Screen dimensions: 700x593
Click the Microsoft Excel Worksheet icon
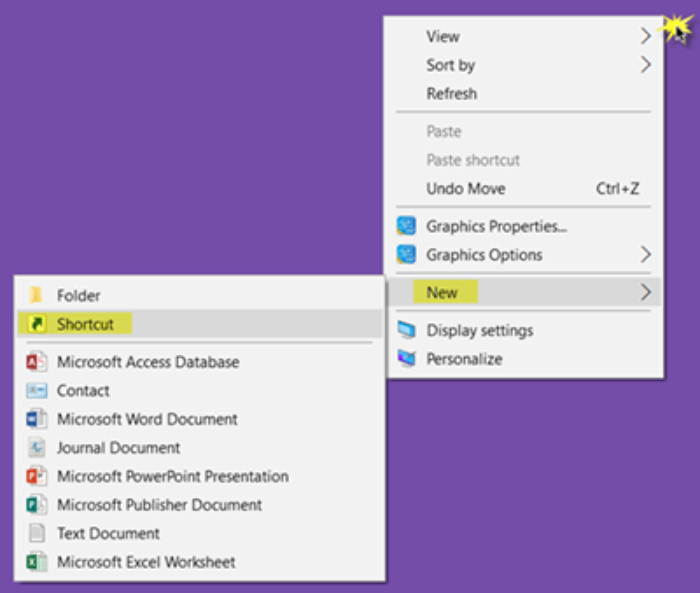[36, 562]
